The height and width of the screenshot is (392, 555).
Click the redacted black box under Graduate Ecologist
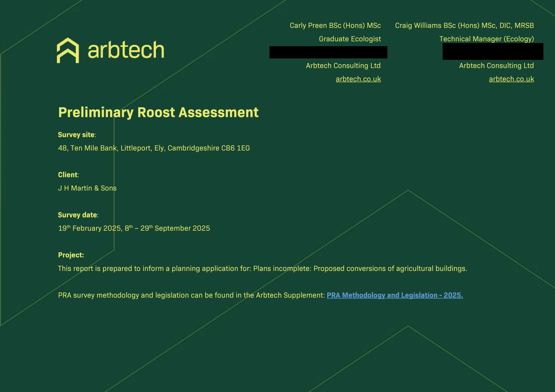[328, 52]
